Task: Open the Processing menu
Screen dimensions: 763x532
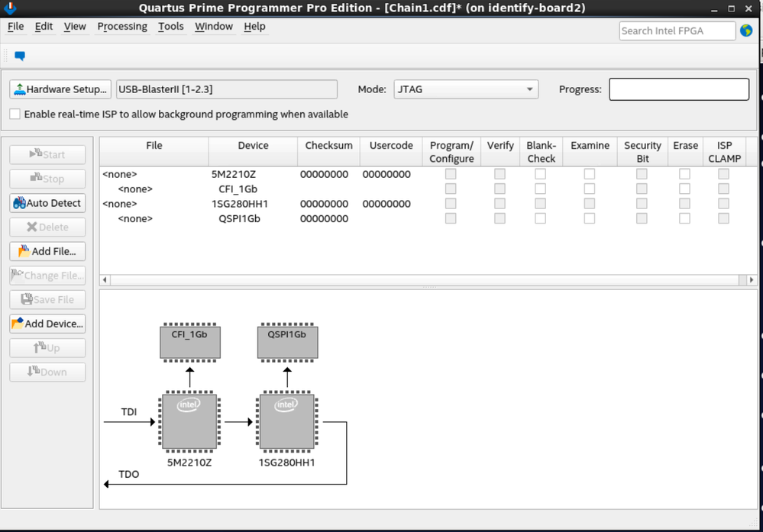Action: tap(122, 26)
